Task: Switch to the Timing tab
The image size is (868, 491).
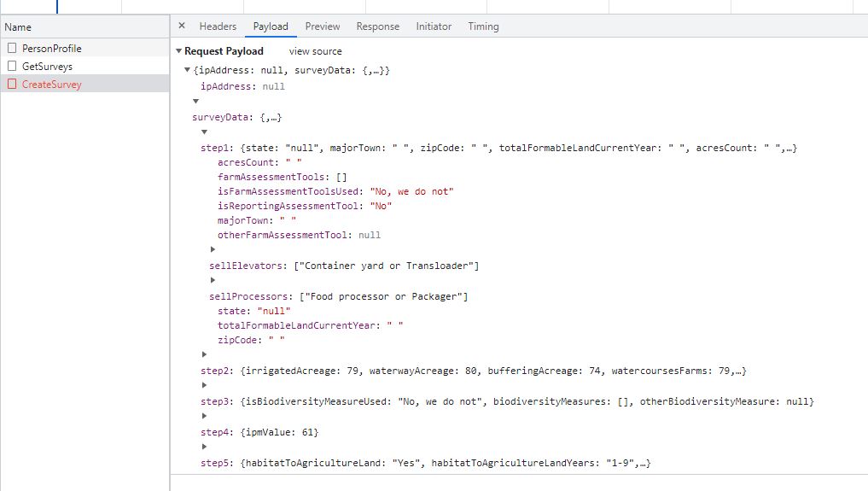Action: tap(483, 26)
